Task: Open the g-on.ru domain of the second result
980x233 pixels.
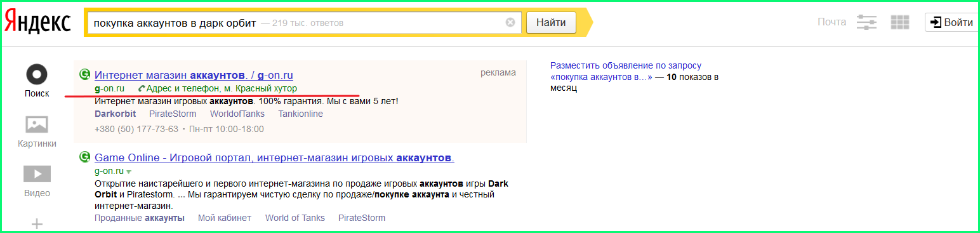Action: (x=109, y=171)
